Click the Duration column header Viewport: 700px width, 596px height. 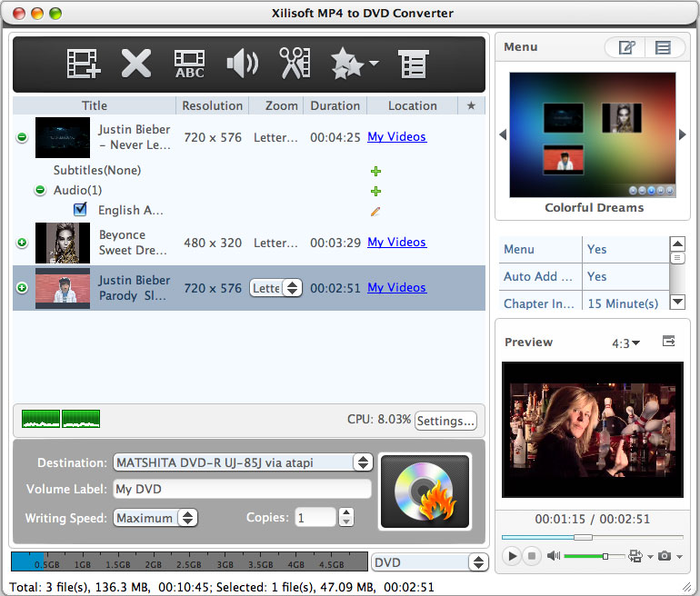coord(335,105)
